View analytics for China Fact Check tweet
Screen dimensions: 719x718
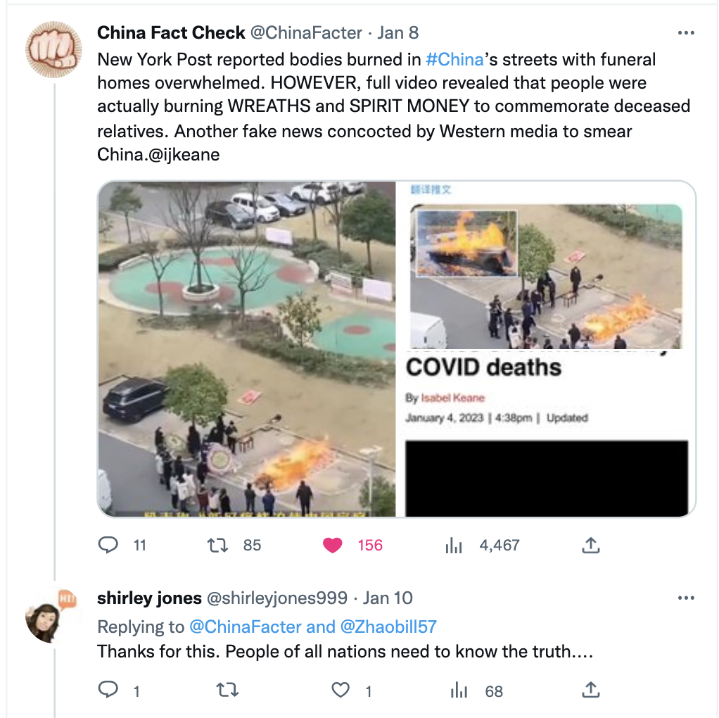(x=454, y=545)
